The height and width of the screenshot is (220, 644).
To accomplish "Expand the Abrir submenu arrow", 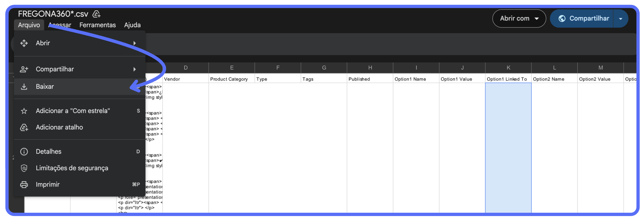I will coord(135,43).
